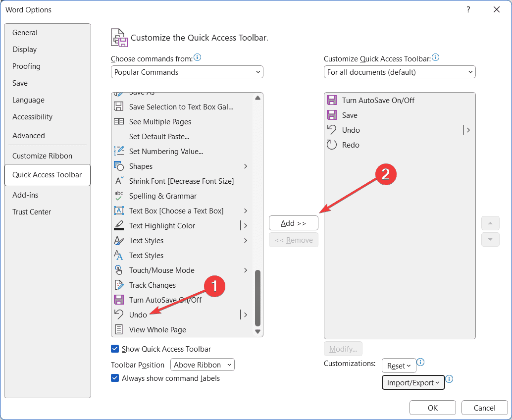Image resolution: width=512 pixels, height=420 pixels.
Task: Click the Text Highlight Color icon
Action: click(x=119, y=226)
